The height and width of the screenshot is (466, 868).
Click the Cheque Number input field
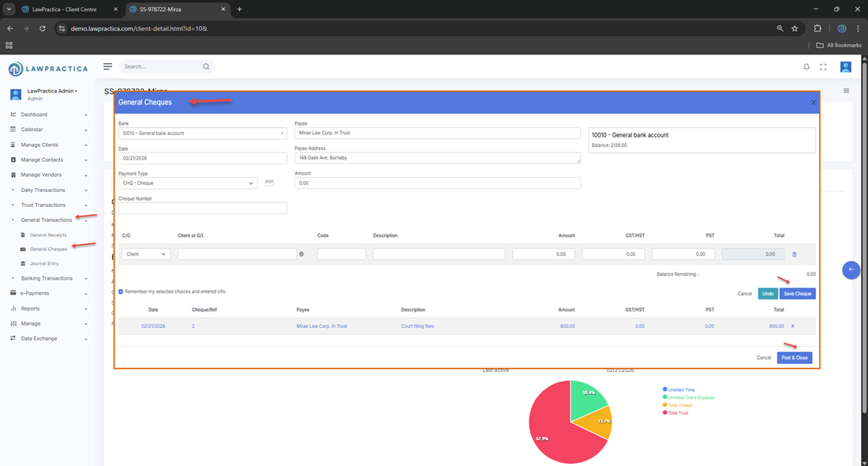tap(203, 209)
